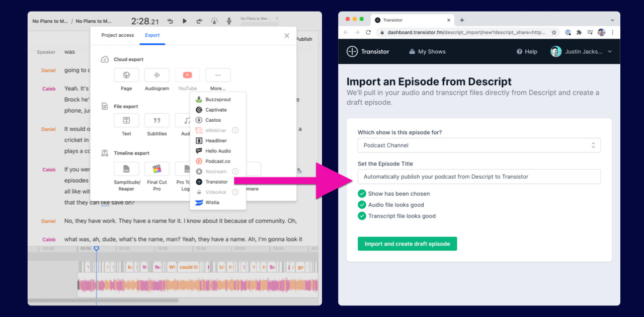Image resolution: width=644 pixels, height=317 pixels.
Task: Select the Final Cut Pro timeline export
Action: pyautogui.click(x=157, y=168)
